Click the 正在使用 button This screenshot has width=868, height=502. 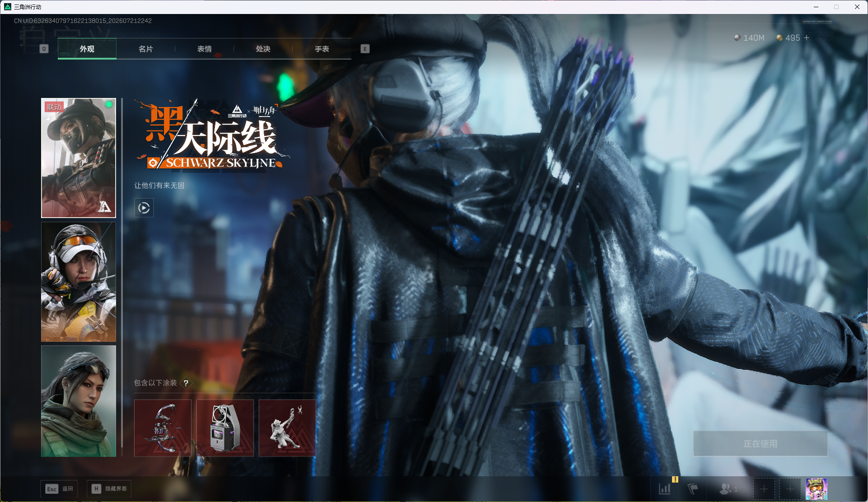coord(760,443)
